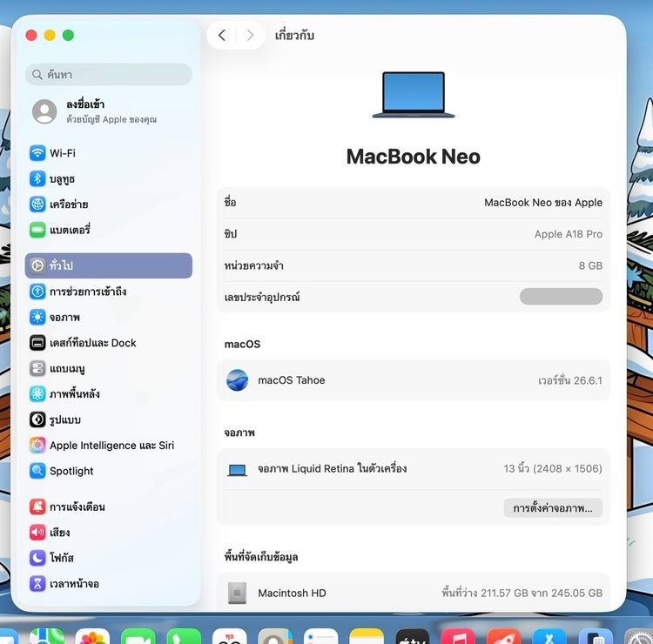Image resolution: width=653 pixels, height=644 pixels.
Task: Go back with the left chevron button
Action: (x=222, y=36)
